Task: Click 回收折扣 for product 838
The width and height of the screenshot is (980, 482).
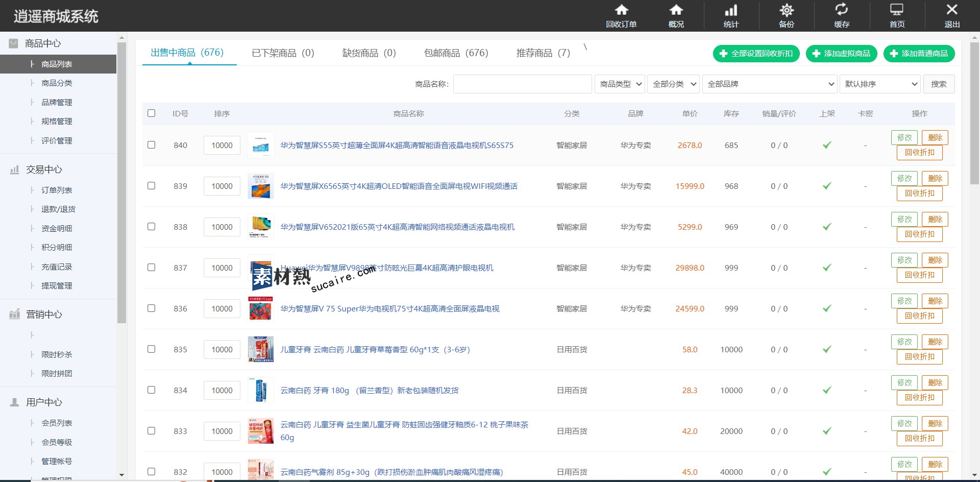Action: (x=920, y=234)
